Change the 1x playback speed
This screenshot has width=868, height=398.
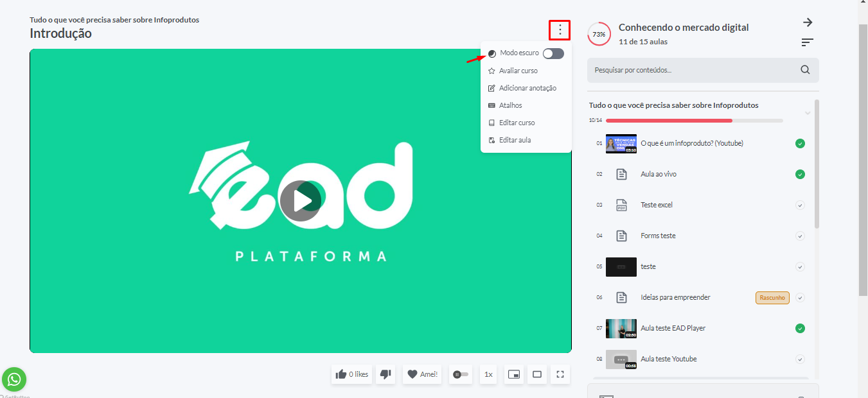point(488,374)
